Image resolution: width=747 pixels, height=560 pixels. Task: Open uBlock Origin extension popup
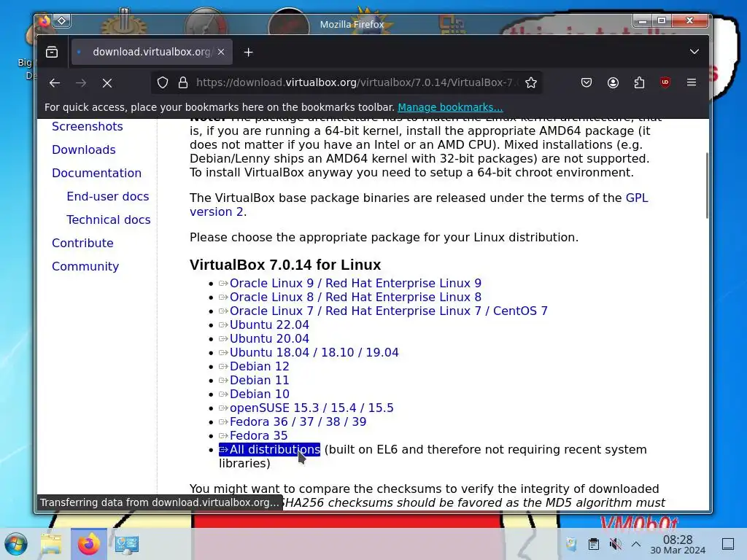coord(665,82)
